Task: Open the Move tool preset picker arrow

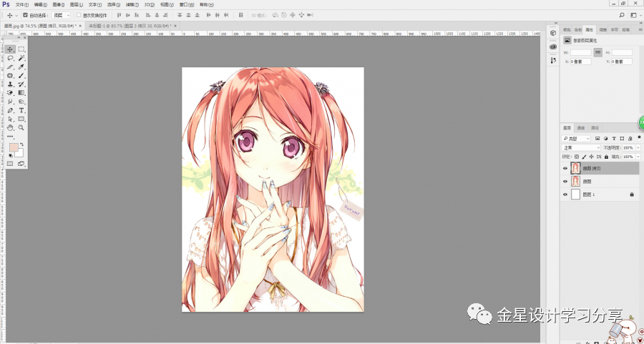Action: [x=16, y=16]
